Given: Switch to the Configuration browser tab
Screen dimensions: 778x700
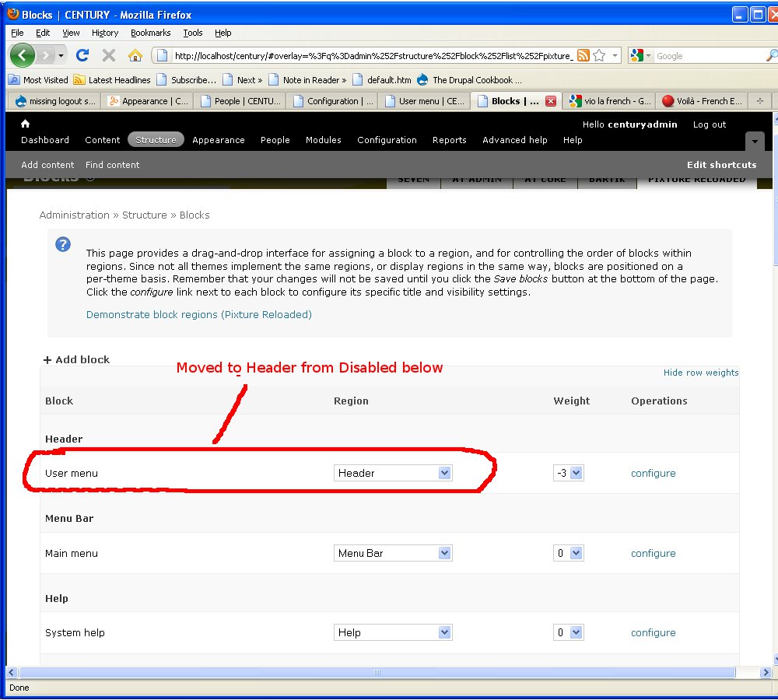Looking at the screenshot, I should (333, 101).
